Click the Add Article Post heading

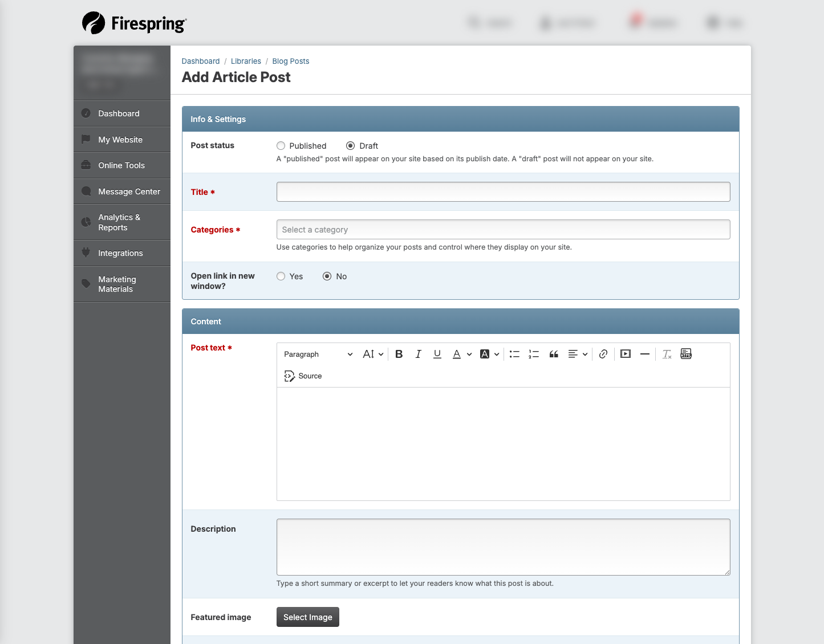236,78
